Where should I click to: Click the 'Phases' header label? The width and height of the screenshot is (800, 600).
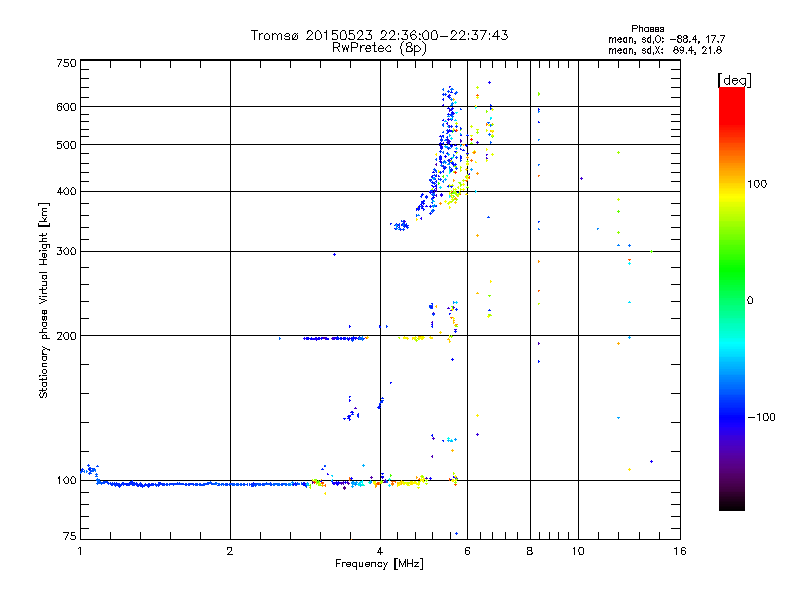[647, 29]
